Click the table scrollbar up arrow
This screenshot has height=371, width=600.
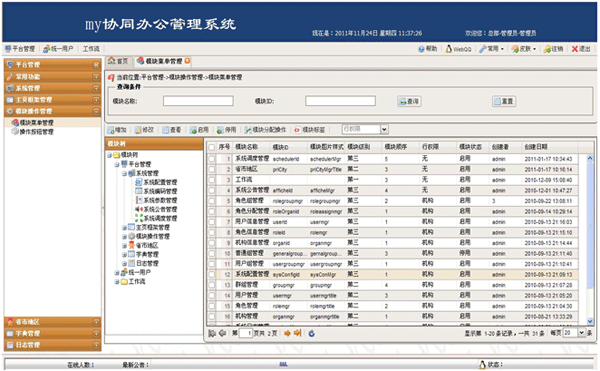tap(590, 158)
